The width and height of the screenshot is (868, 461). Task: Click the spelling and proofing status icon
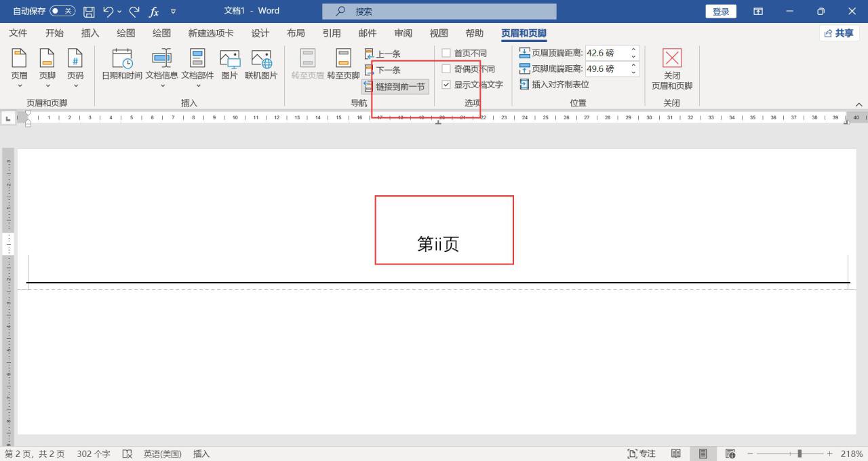127,454
